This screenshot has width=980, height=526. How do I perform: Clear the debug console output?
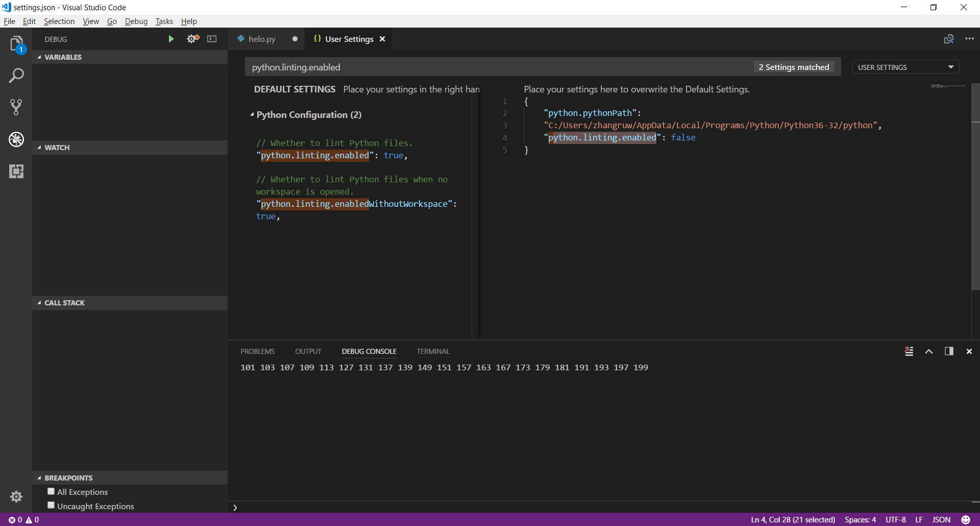(x=909, y=351)
